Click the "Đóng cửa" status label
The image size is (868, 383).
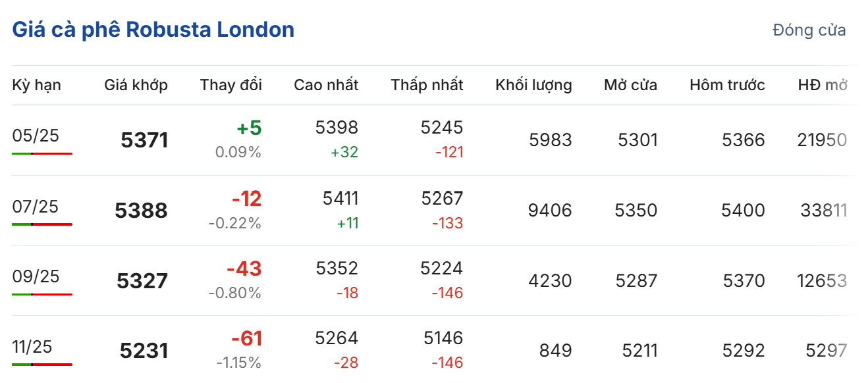pos(809,30)
